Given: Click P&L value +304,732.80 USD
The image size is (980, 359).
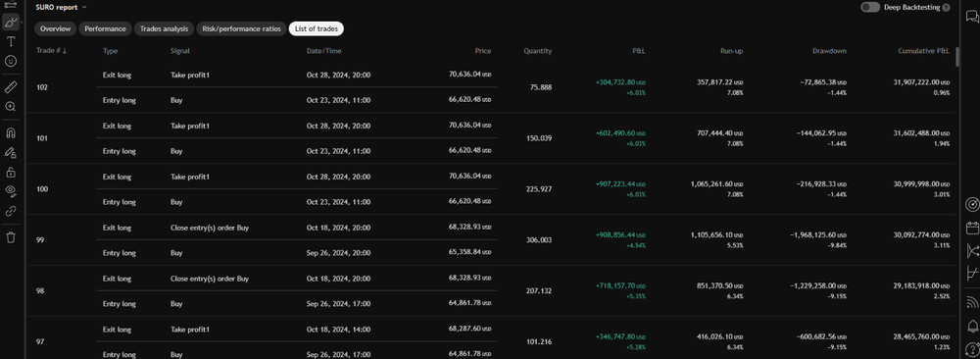Looking at the screenshot, I should tap(620, 82).
